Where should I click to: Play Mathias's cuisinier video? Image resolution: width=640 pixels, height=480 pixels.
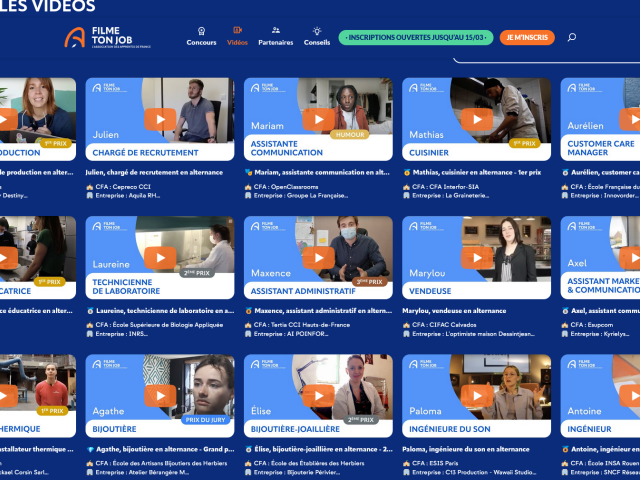pos(477,119)
